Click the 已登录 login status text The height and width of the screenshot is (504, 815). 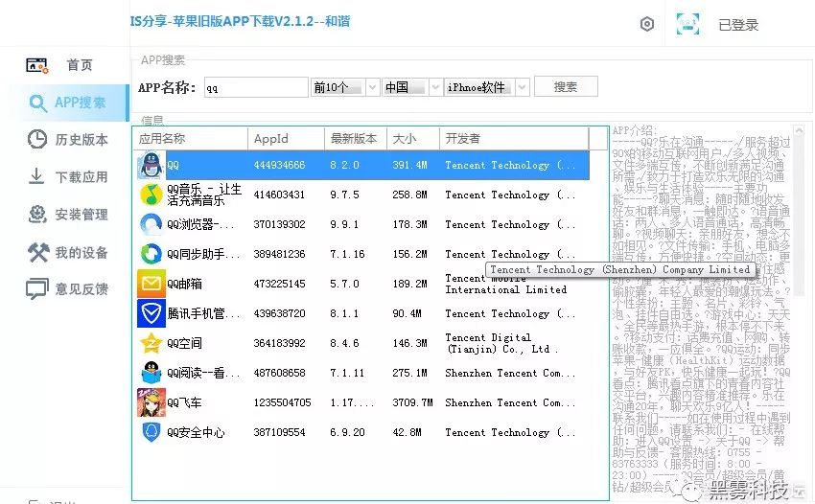point(738,24)
